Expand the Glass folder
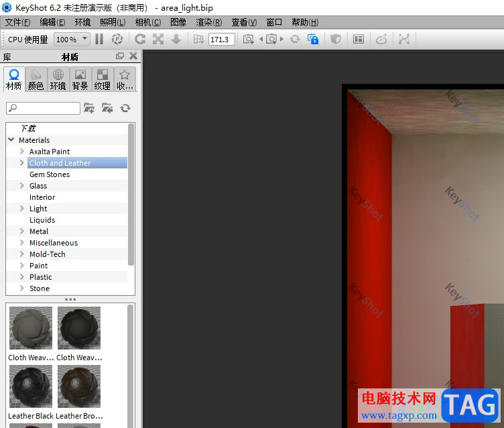The height and width of the screenshot is (428, 504). (22, 186)
